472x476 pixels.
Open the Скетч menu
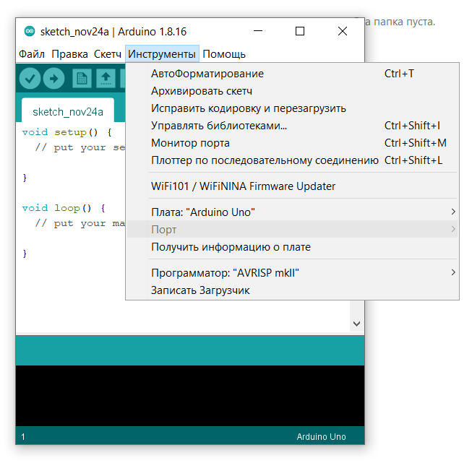click(108, 54)
